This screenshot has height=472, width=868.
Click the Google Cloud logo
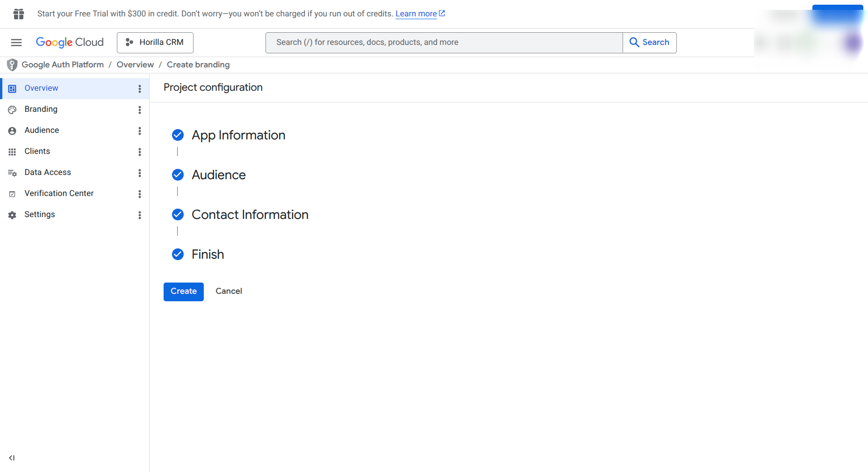(x=70, y=42)
